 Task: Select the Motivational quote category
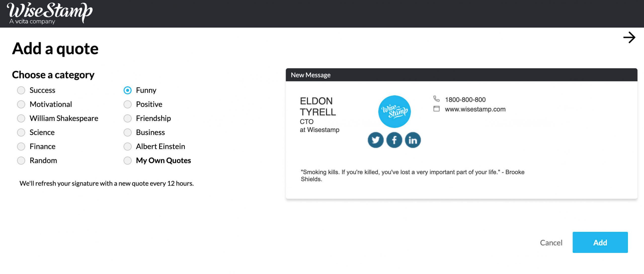21,103
